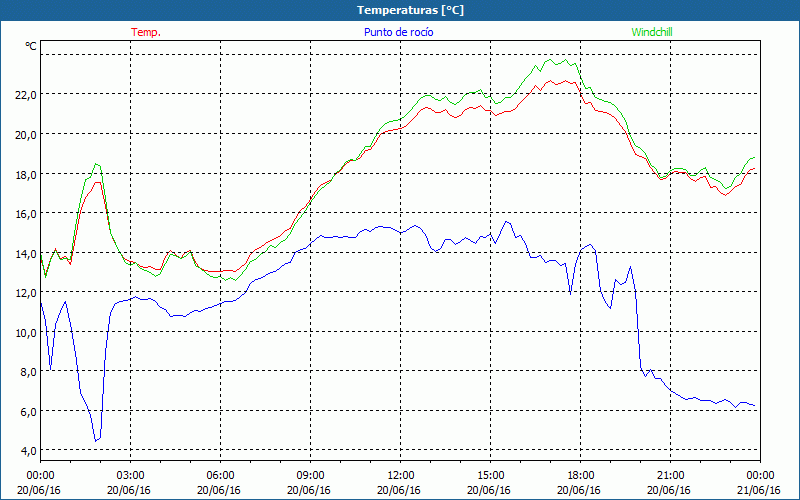Click the 8,0 y-axis value
This screenshot has height=500, width=800.
coord(29,372)
